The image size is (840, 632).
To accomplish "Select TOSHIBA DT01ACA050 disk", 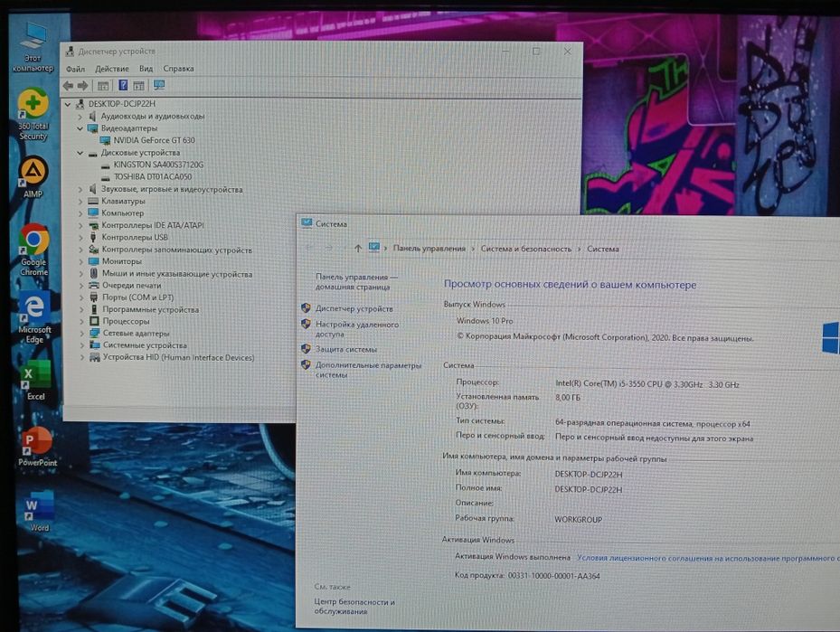I will [x=152, y=176].
